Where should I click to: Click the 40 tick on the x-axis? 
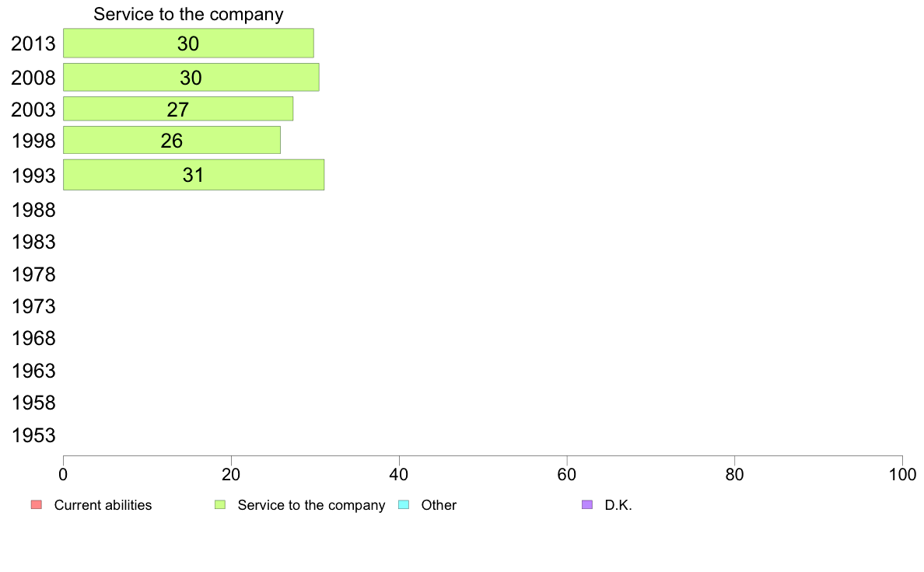399,475
